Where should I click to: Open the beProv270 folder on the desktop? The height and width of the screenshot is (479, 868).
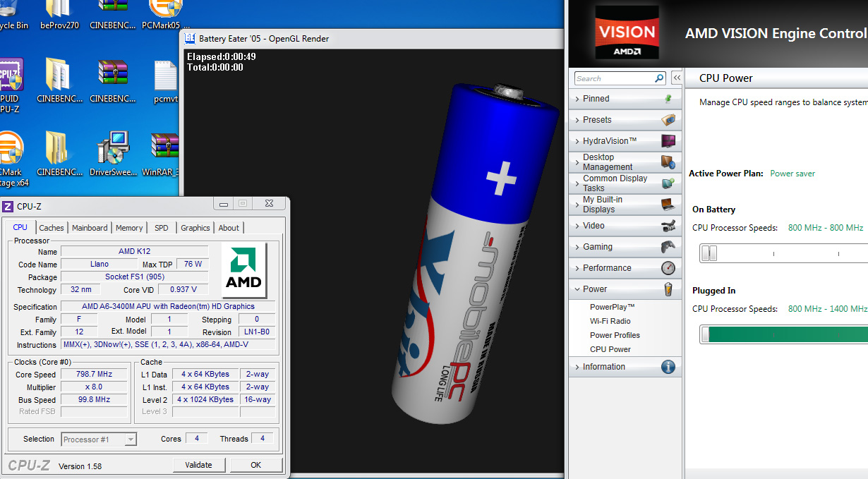tap(60, 16)
